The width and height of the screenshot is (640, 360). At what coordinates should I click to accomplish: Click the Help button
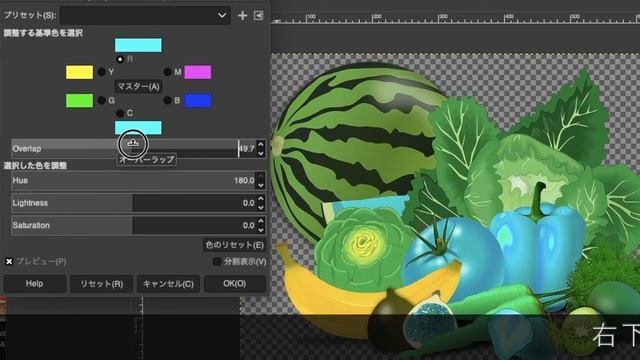(x=35, y=284)
